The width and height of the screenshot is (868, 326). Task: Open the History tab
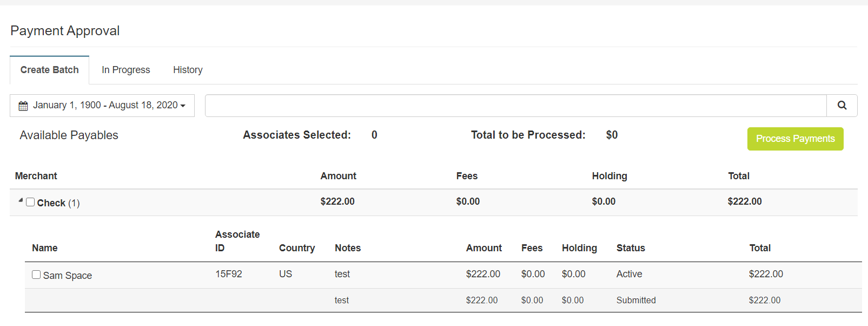click(x=188, y=70)
